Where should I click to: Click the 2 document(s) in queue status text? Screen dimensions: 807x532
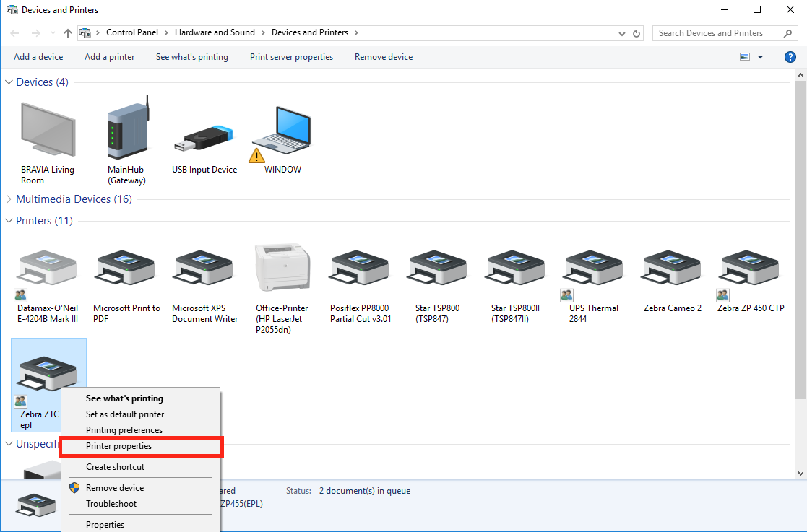pos(364,491)
